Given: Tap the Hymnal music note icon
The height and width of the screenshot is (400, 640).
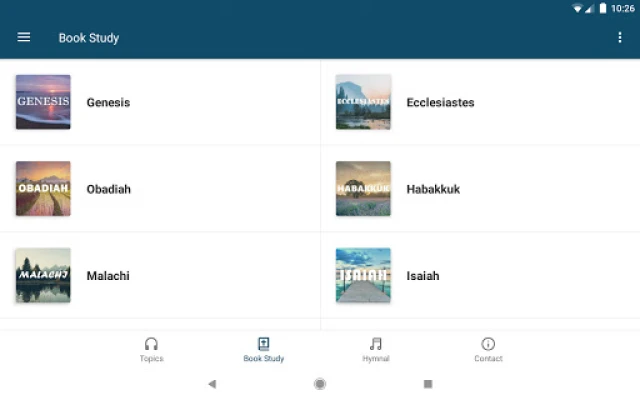Looking at the screenshot, I should coord(376,344).
